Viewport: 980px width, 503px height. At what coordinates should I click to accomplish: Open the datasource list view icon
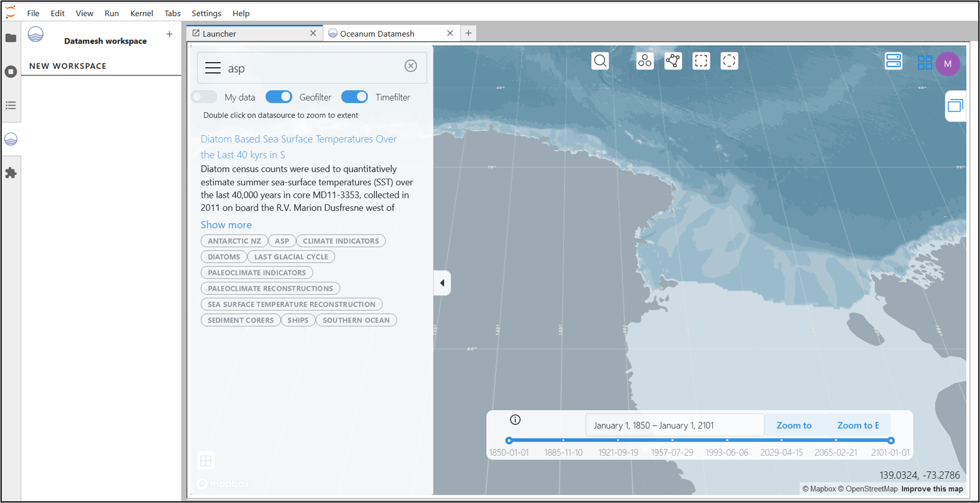pos(894,61)
